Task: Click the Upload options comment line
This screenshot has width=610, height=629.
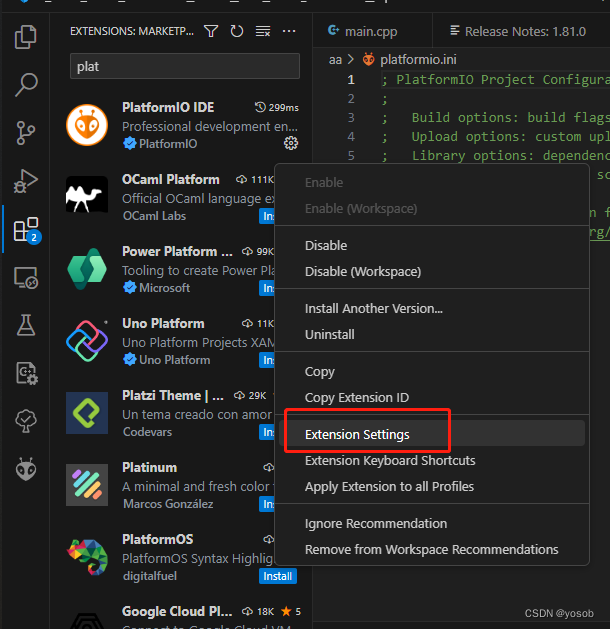Action: click(495, 136)
